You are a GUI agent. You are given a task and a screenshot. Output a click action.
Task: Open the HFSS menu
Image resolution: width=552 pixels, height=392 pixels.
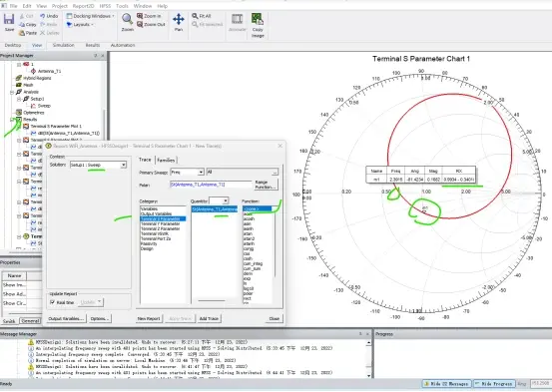105,6
